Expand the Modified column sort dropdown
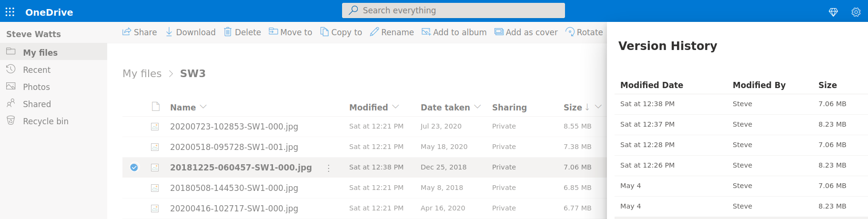 tap(395, 107)
